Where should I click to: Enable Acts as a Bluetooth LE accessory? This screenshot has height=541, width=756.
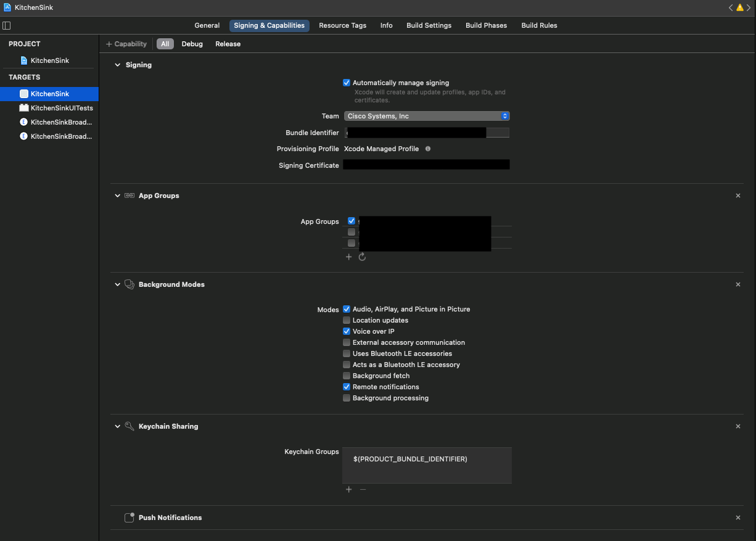tap(347, 365)
